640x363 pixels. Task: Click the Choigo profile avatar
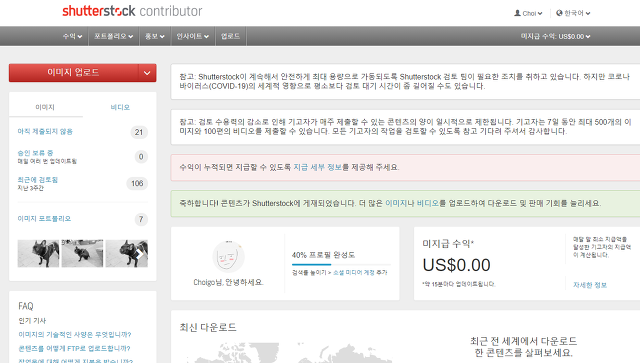[229, 256]
